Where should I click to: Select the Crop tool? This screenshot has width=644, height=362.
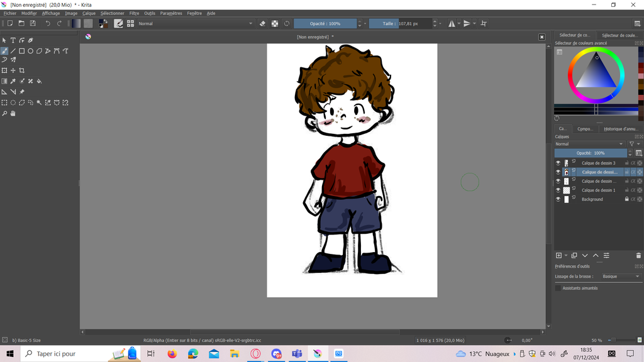click(22, 70)
